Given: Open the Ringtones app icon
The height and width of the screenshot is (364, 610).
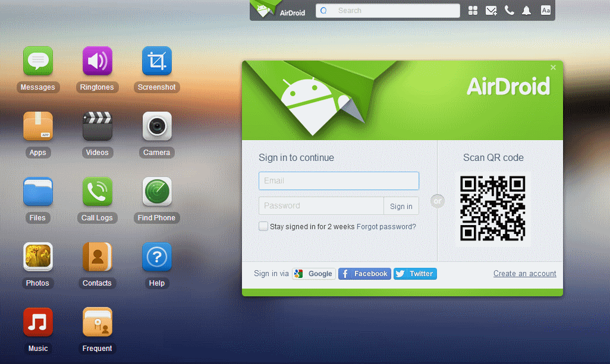Looking at the screenshot, I should coord(98,61).
